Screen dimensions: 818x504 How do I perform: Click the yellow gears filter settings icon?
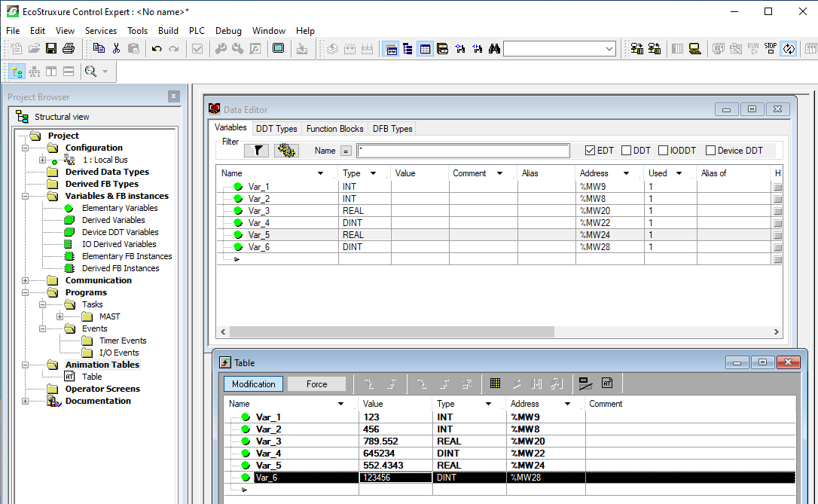(286, 150)
